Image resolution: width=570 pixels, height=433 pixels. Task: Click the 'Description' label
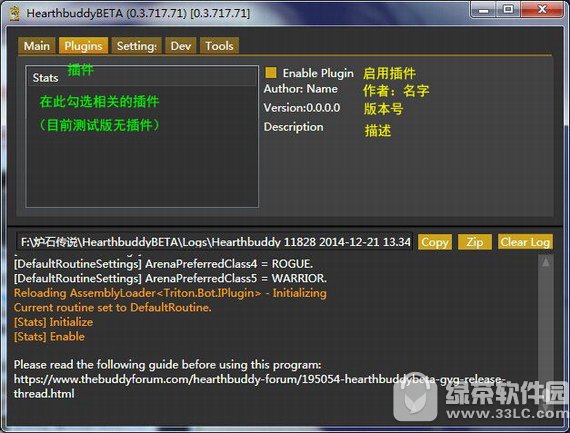click(293, 127)
